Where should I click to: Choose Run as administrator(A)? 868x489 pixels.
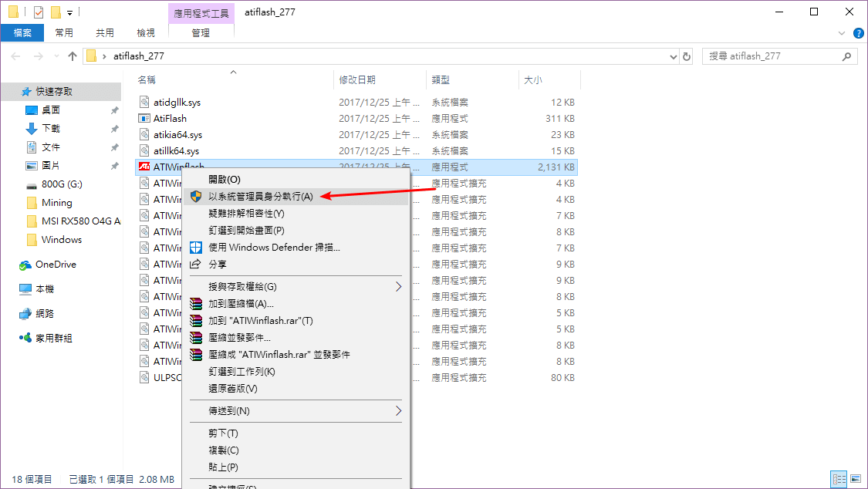(x=297, y=197)
